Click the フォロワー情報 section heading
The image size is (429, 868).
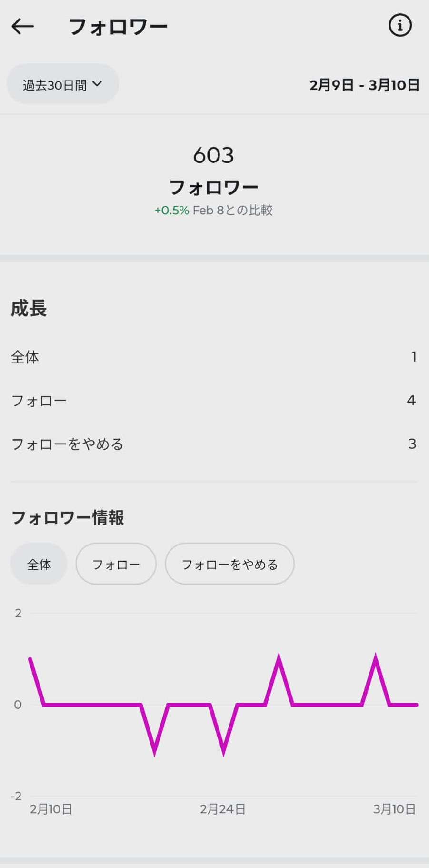coord(68,518)
